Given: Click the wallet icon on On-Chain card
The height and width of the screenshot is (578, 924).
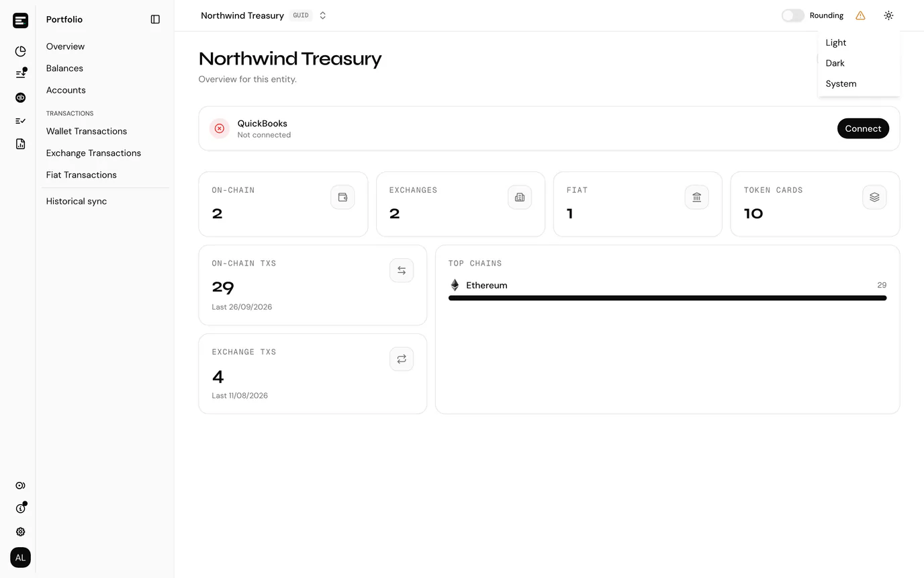Looking at the screenshot, I should point(342,197).
